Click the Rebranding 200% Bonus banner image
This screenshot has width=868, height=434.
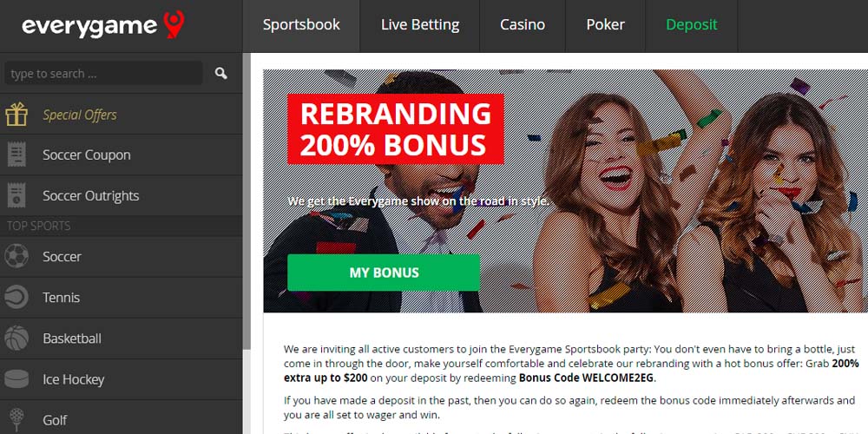(565, 191)
